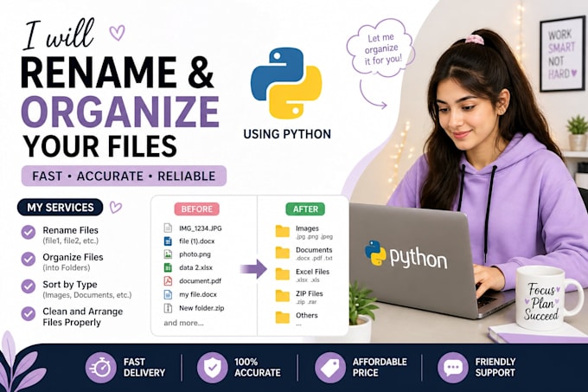Click the checkmark beside Sort by Type

point(29,286)
